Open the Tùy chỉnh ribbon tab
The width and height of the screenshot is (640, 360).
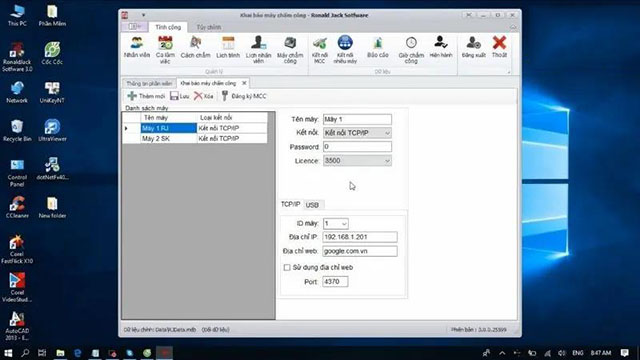tap(209, 27)
